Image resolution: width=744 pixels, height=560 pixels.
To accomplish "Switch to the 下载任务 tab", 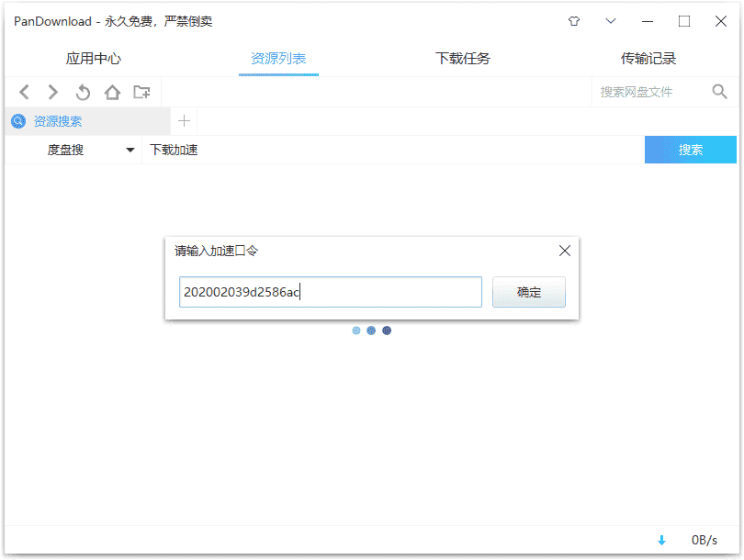I will [463, 59].
